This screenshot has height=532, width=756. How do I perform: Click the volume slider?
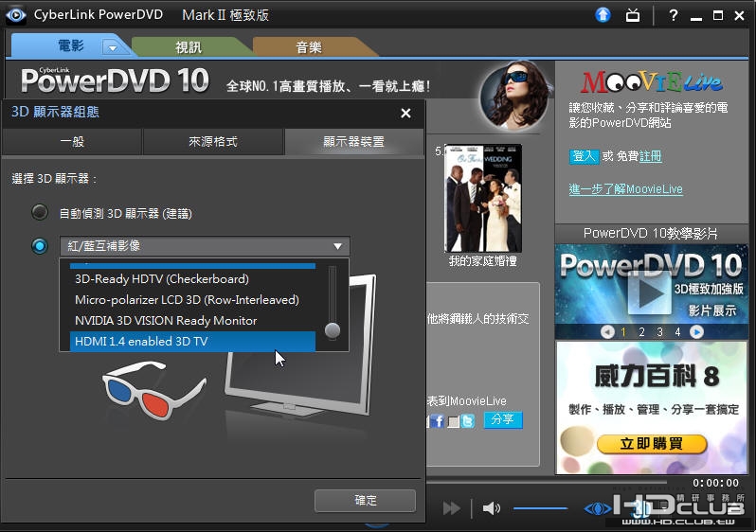[x=540, y=508]
